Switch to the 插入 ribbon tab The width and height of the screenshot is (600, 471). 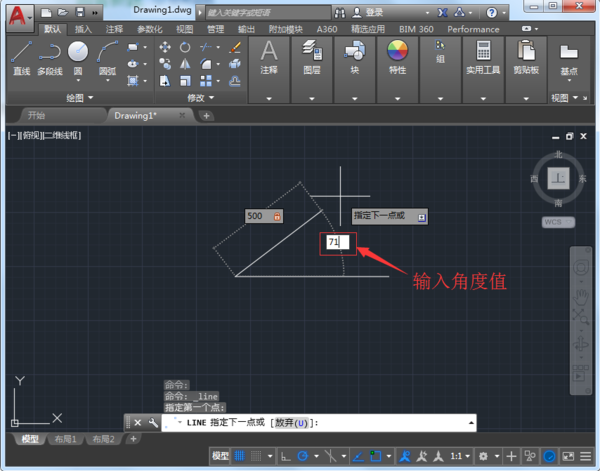pos(83,30)
